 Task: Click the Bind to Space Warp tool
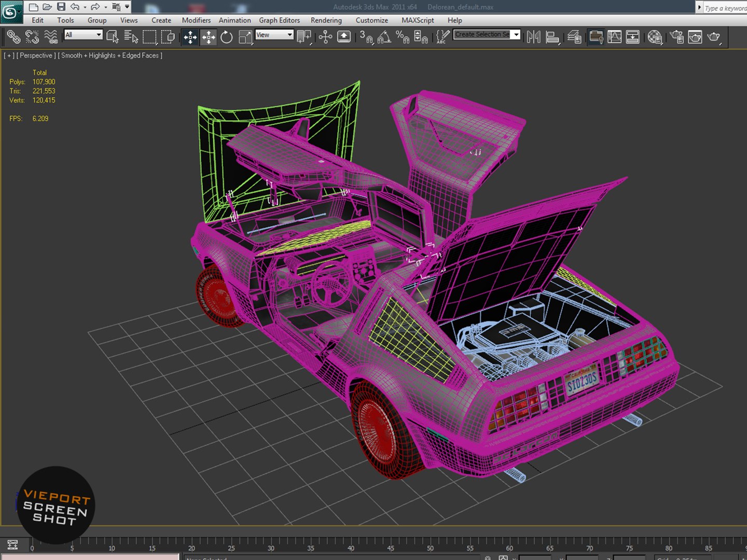coord(51,37)
